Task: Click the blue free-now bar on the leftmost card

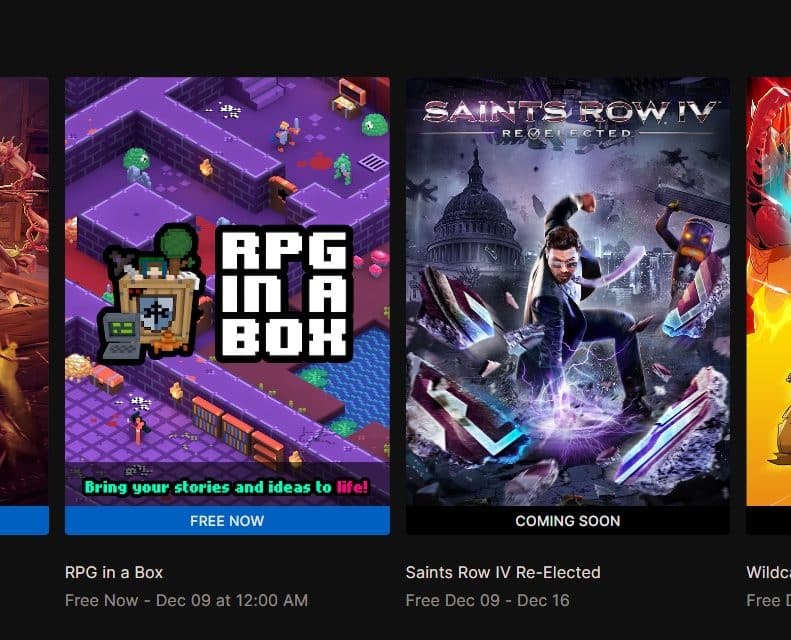Action: click(x=24, y=520)
